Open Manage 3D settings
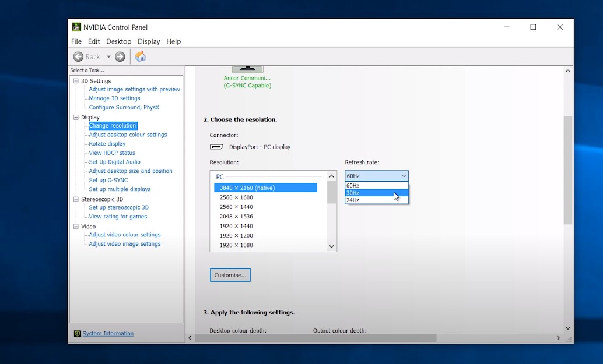The width and height of the screenshot is (603, 364). click(x=114, y=98)
